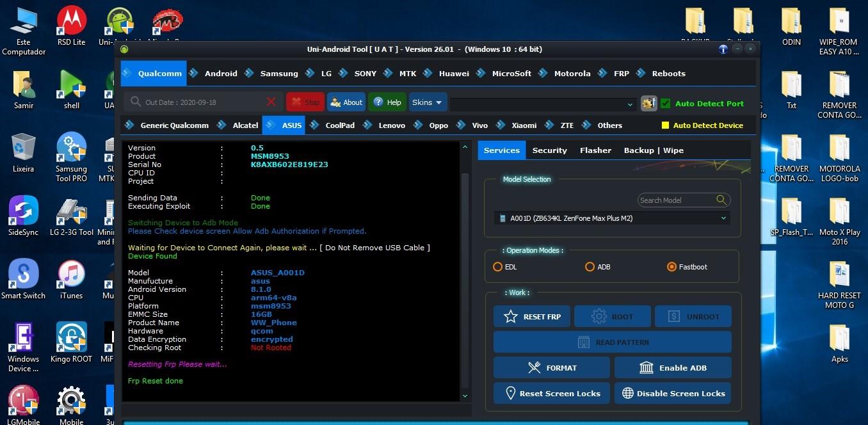The height and width of the screenshot is (425, 868).
Task: Open the Samir user folder icon
Action: (x=24, y=90)
